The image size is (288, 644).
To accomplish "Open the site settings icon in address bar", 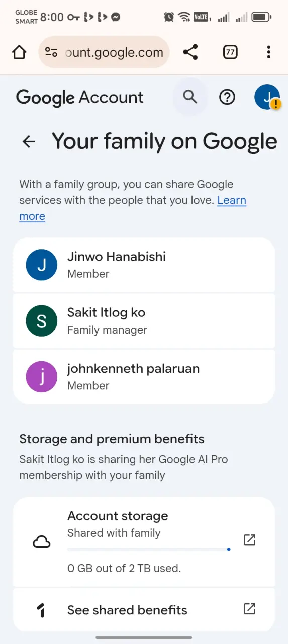I will tap(51, 52).
